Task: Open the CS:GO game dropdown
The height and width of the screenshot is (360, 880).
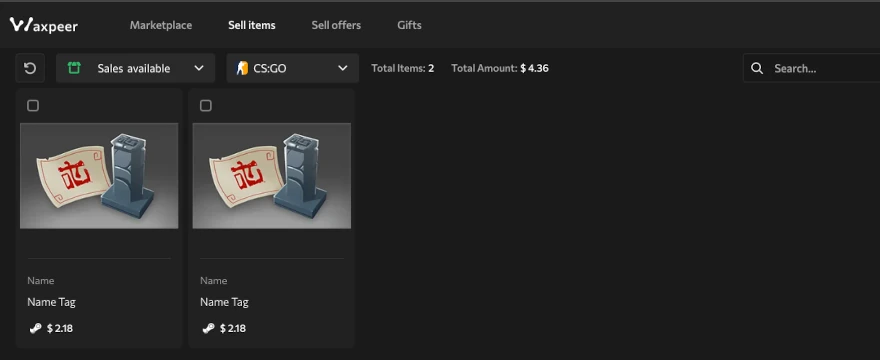Action: tap(292, 68)
